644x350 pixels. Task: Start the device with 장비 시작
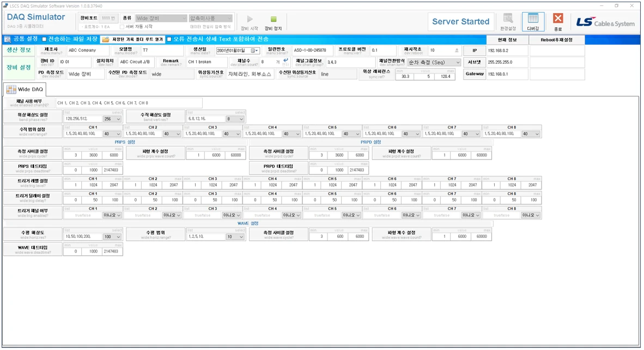pyautogui.click(x=250, y=22)
